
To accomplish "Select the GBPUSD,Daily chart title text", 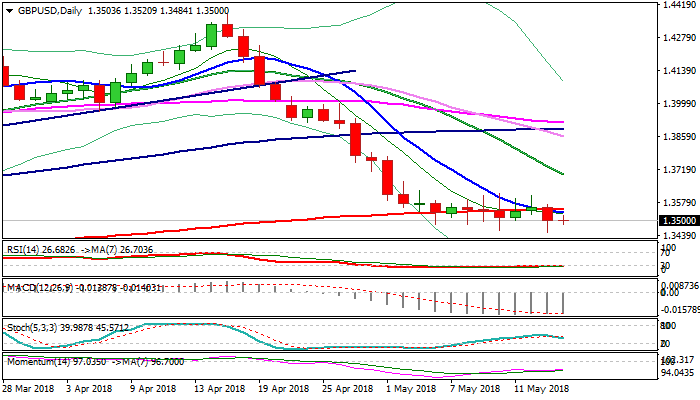I will point(47,11).
